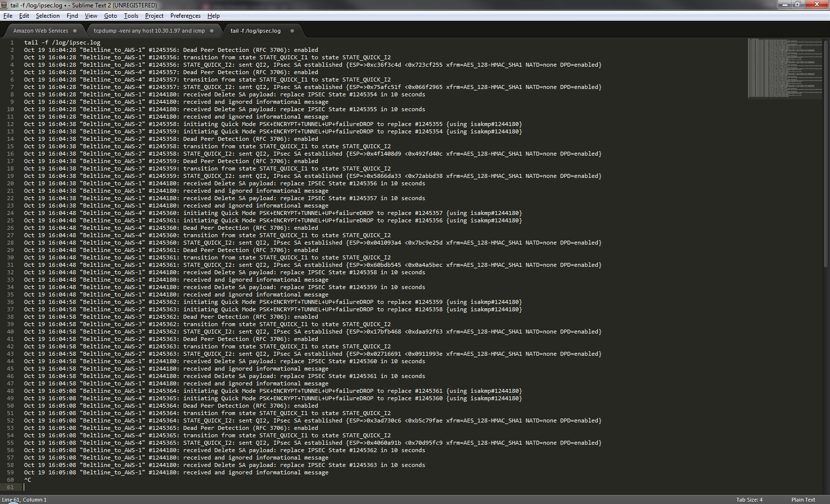Click the minimap code preview
830x504 pixels.
[785, 68]
